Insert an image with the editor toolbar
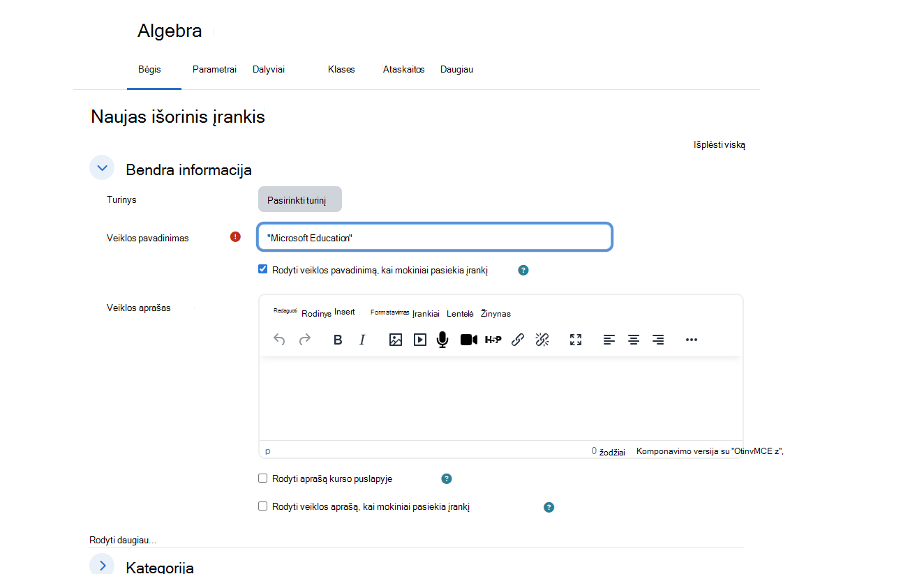 coord(396,340)
